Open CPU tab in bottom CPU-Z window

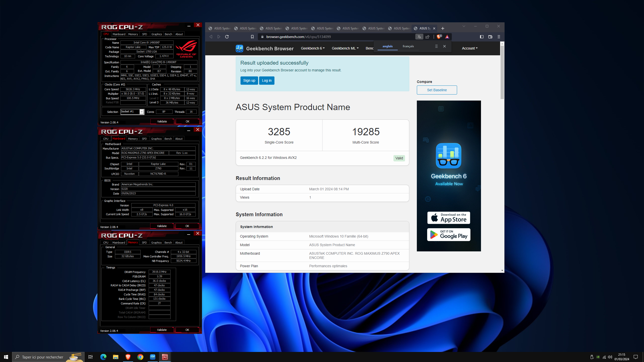(x=106, y=243)
